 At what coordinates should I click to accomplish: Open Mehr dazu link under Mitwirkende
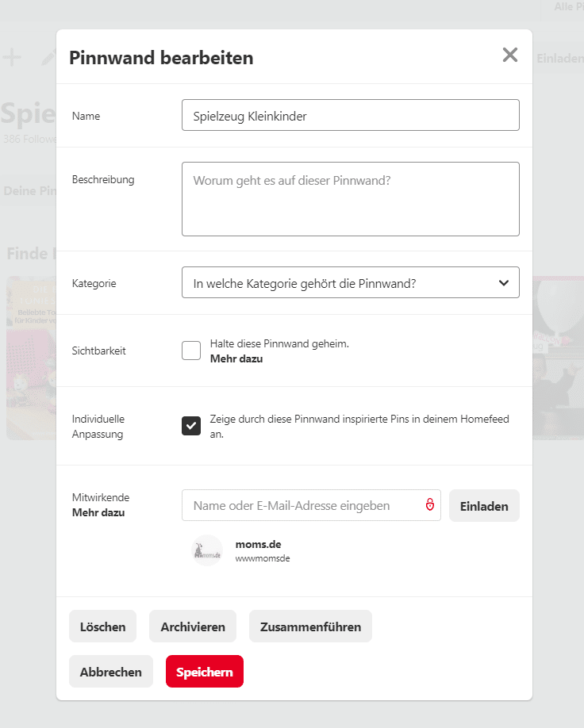98,512
